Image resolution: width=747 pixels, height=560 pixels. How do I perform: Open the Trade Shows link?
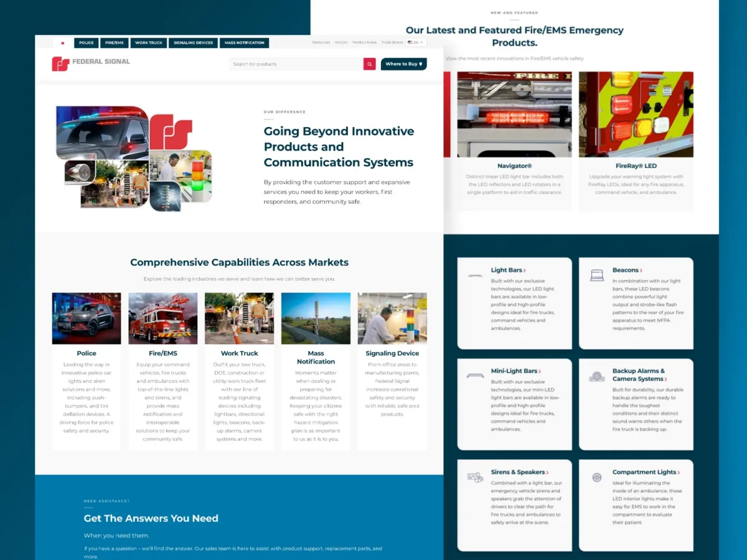[392, 42]
